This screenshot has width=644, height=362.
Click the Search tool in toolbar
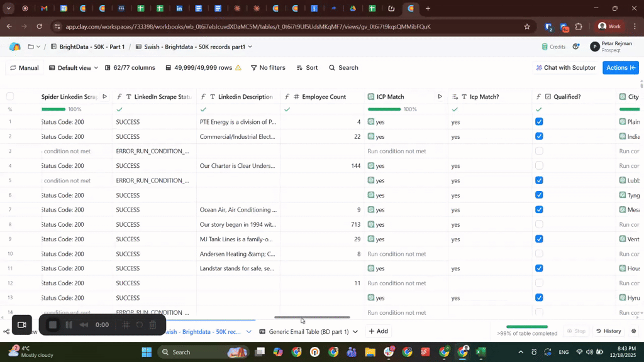click(x=343, y=68)
